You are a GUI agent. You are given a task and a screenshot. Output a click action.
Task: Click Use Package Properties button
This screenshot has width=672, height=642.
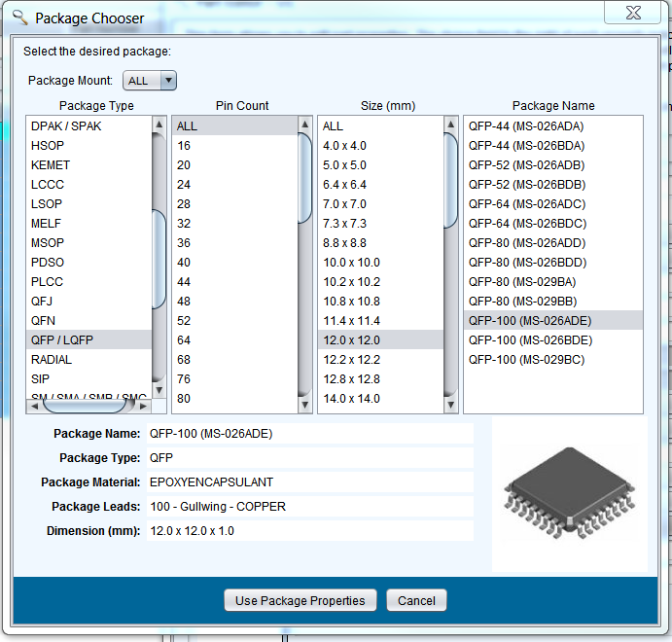[300, 600]
